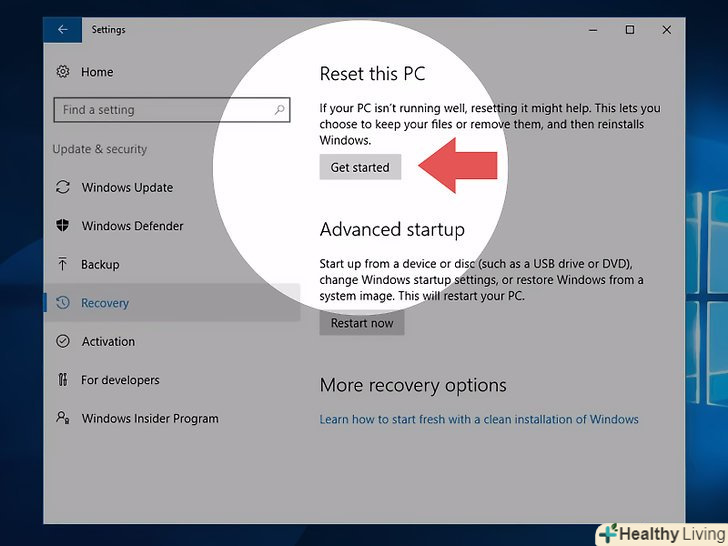Click the back arrow in Settings
Viewport: 728px width, 546px height.
(x=62, y=30)
